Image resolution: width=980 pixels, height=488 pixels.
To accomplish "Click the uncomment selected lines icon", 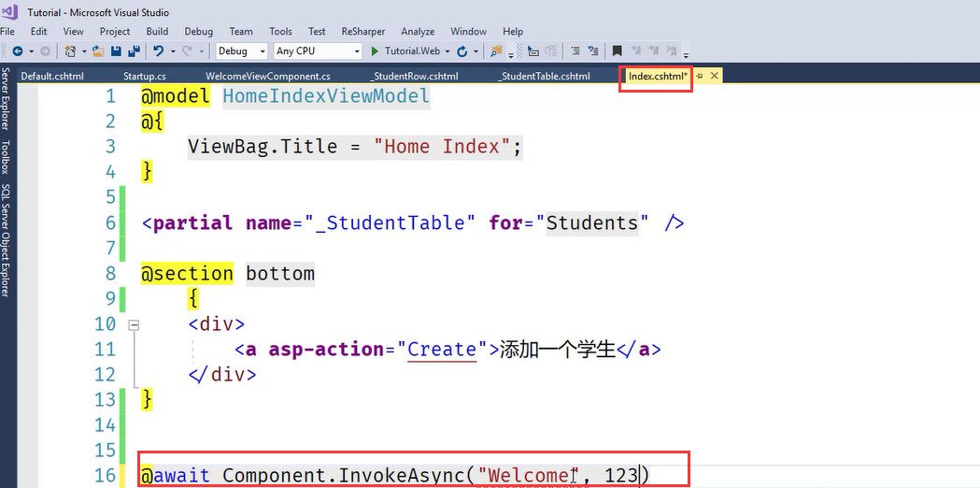I will [x=594, y=51].
